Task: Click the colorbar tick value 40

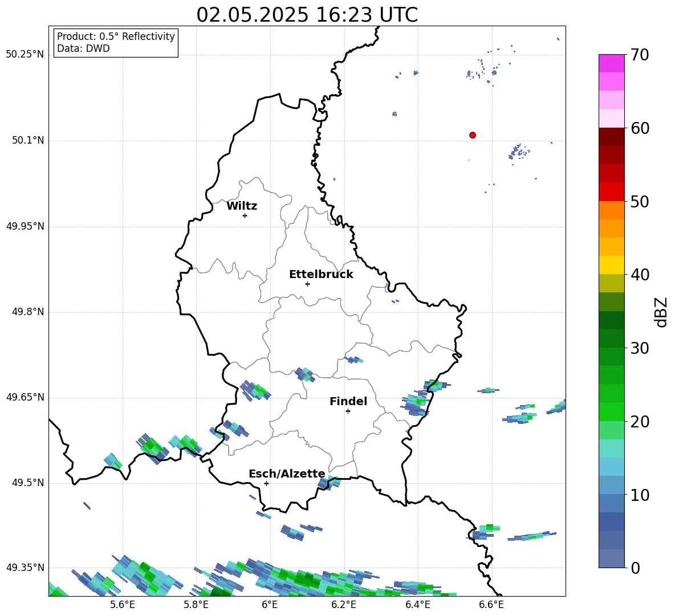Action: [640, 275]
